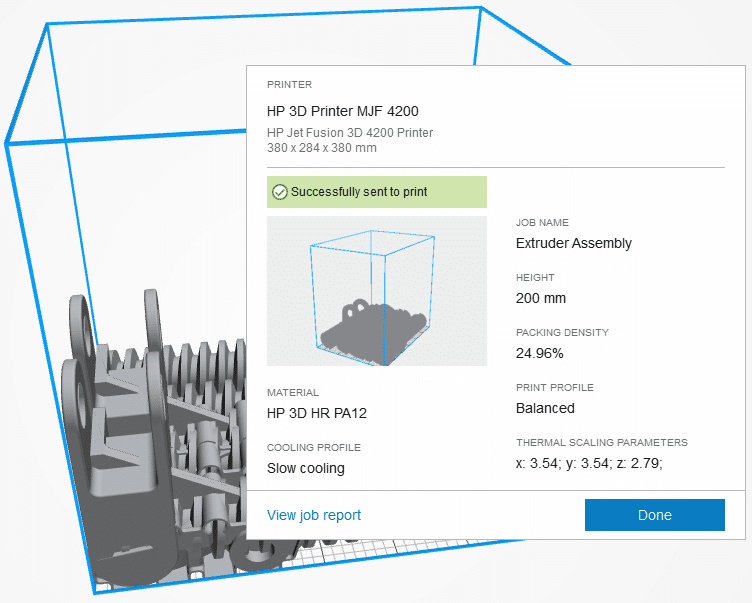Screen dimensions: 752x603
Task: Click the 24.96% packing density value
Action: point(539,353)
